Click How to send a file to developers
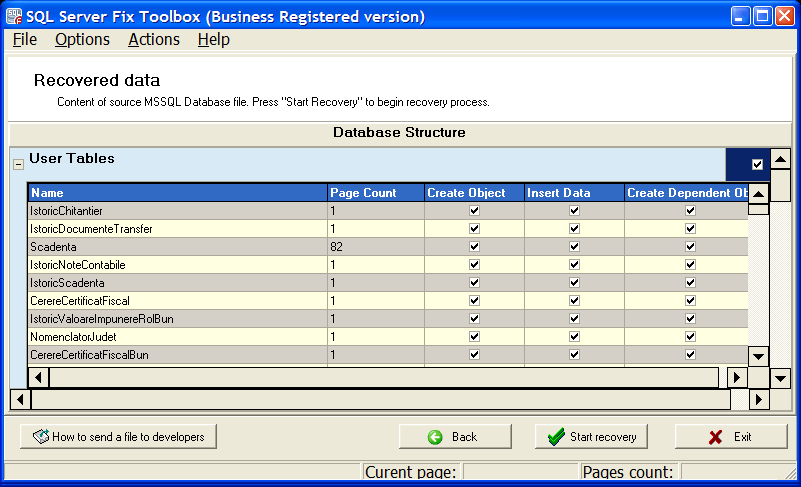 (118, 436)
